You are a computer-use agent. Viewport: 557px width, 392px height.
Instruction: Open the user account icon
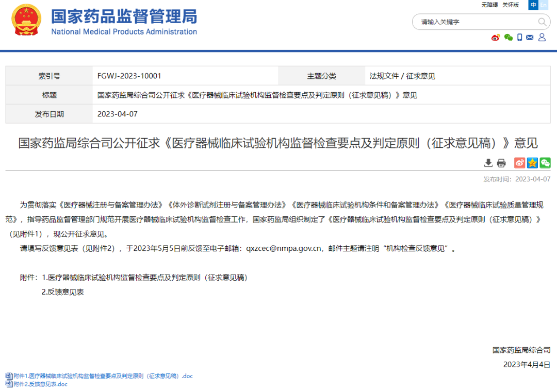tap(541, 38)
